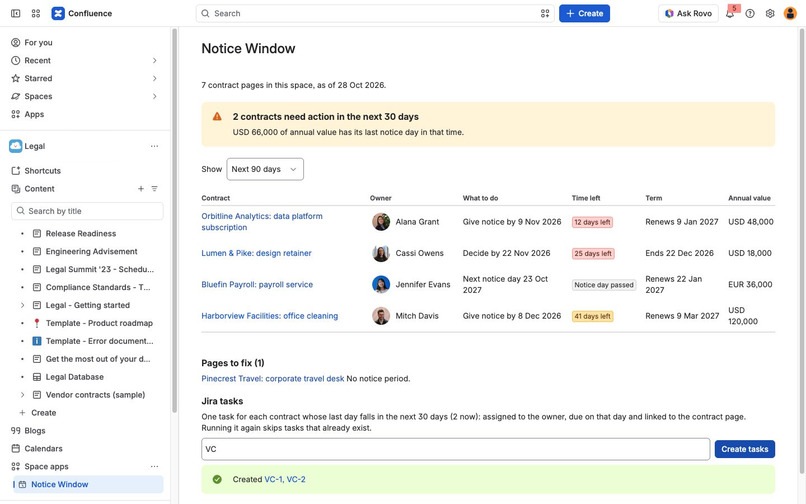Viewport: 806px width, 504px height.
Task: Click Alana Grant's avatar
Action: point(381,222)
